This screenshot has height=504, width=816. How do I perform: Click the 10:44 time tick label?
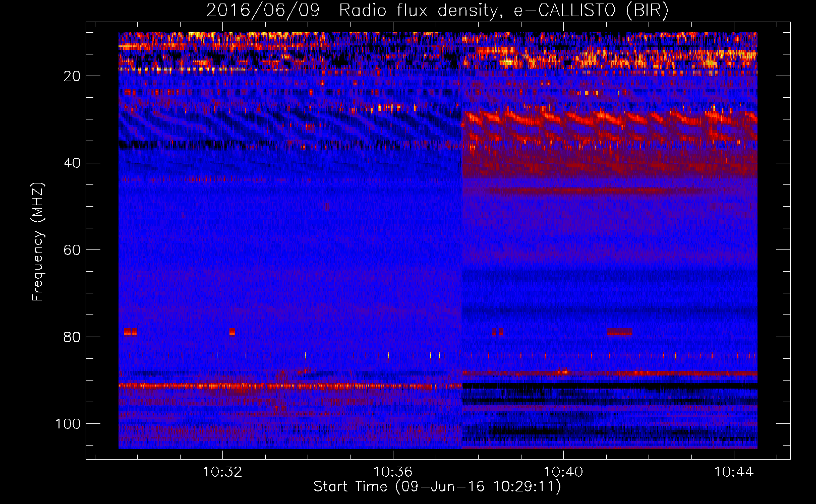[733, 472]
